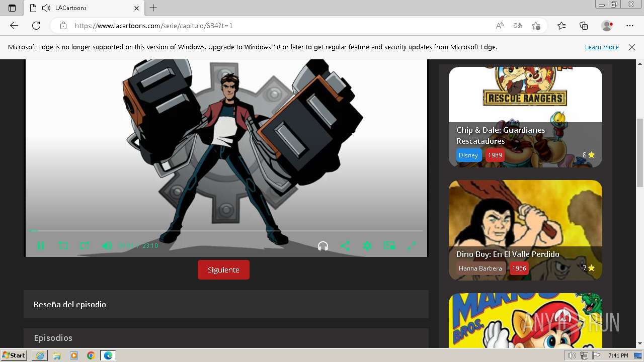This screenshot has height=362, width=644.
Task: Click the Hanna Barbera tag
Action: [x=480, y=268]
